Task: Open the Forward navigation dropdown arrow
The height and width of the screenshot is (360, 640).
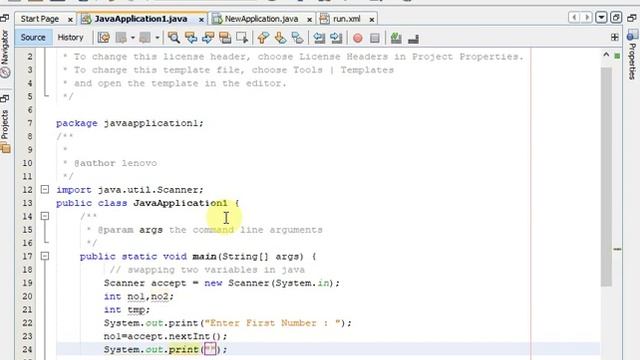Action: click(157, 38)
